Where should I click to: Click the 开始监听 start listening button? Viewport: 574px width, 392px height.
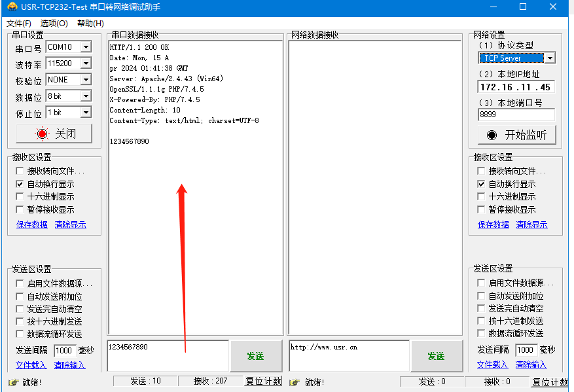tap(516, 135)
